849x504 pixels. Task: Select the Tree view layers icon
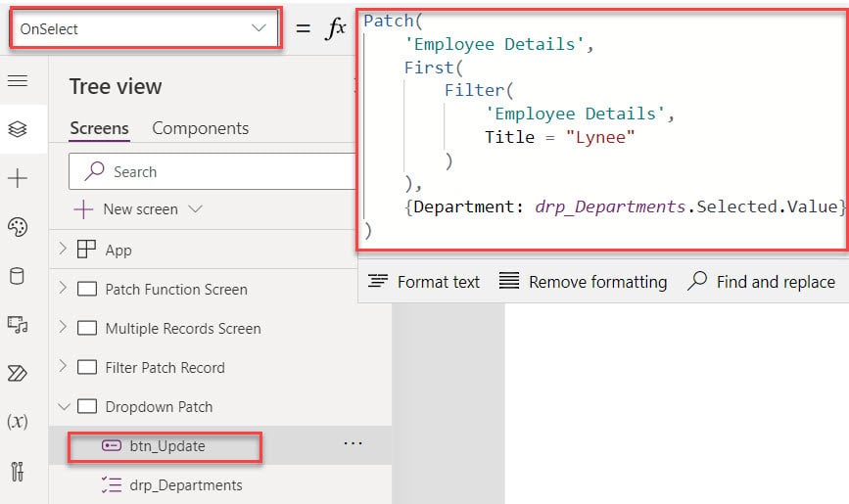point(18,129)
